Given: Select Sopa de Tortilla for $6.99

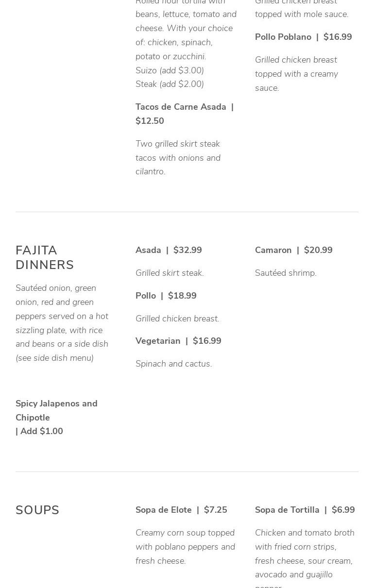Looking at the screenshot, I should coord(305,510).
